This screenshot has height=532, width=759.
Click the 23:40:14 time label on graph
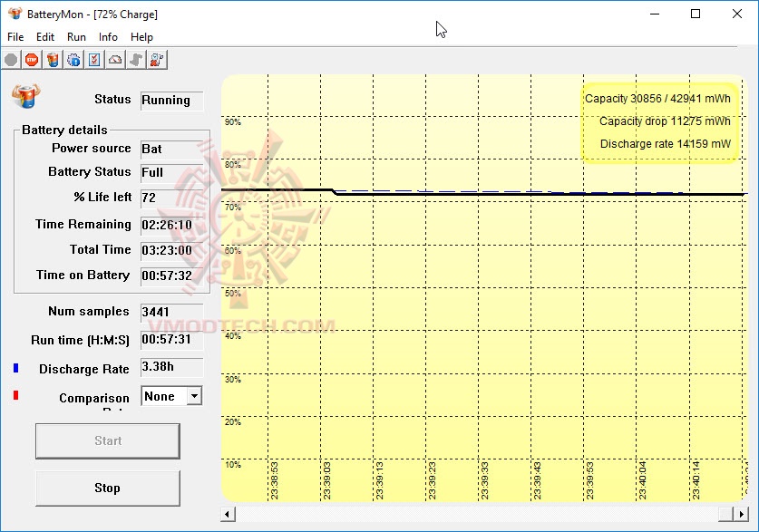pos(696,480)
